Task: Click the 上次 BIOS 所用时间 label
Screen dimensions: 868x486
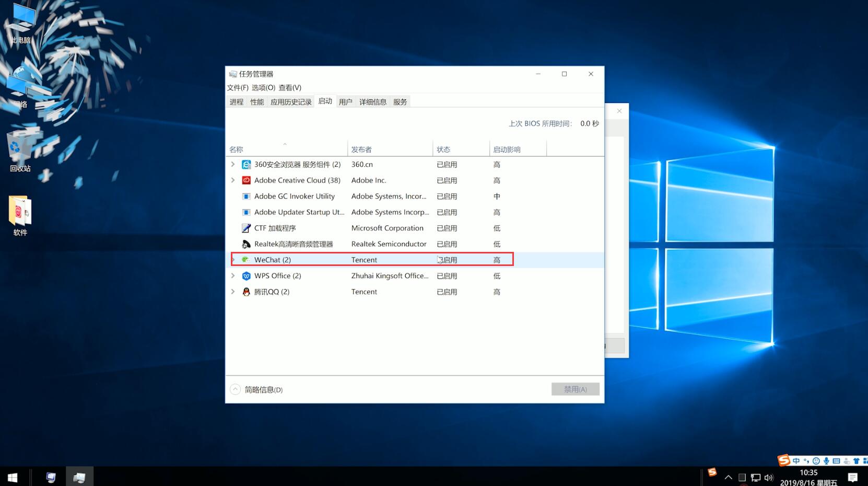Action: 541,124
